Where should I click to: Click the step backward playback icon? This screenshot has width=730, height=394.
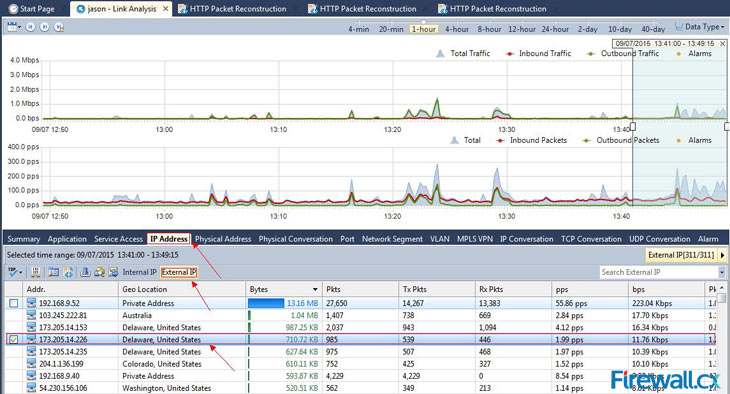tap(30, 27)
